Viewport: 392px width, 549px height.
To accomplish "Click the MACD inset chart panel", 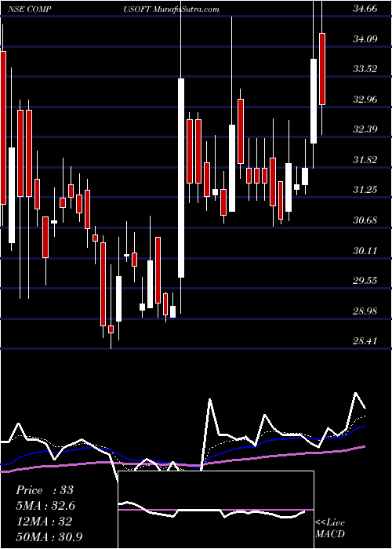I will point(216,510).
